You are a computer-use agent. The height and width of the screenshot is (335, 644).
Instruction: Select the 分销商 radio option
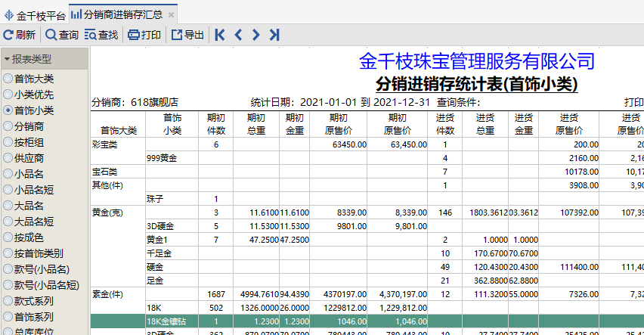(x=8, y=126)
